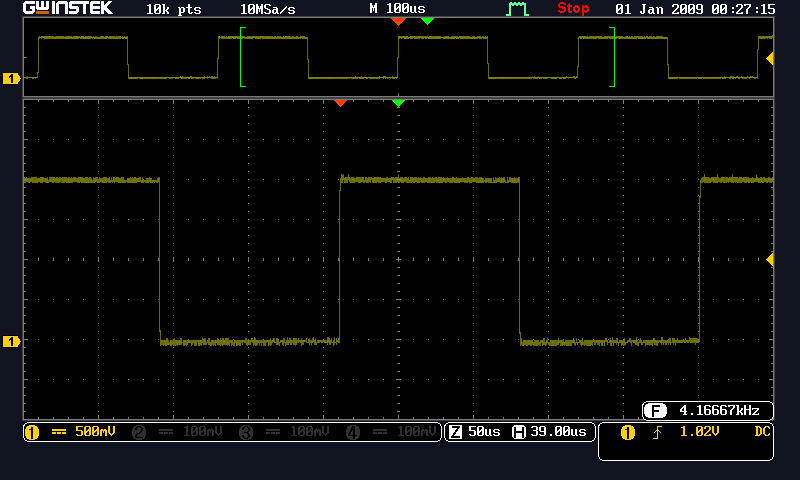The height and width of the screenshot is (480, 800).
Task: Toggle channel 1 at 500mV
Action: pos(70,432)
